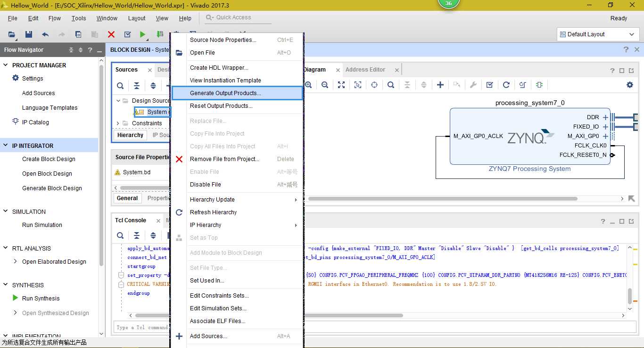The width and height of the screenshot is (644, 348).
Task: Click the wrench icon in Diagram toolbar
Action: point(473,85)
